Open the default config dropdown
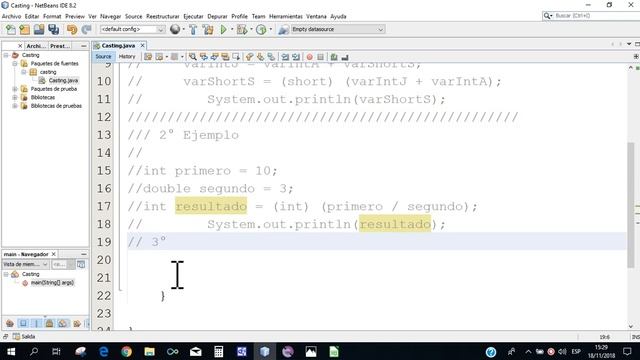640x360 pixels. click(132, 29)
